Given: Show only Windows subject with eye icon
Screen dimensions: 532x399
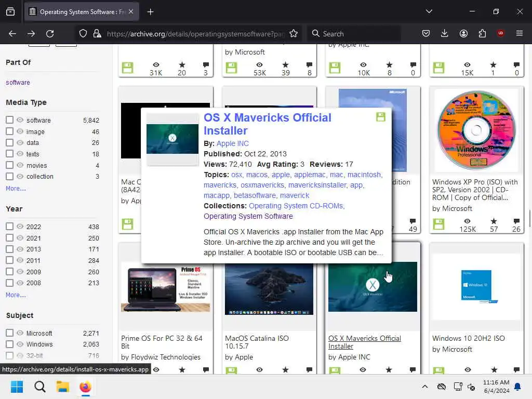Looking at the screenshot, I should pos(20,344).
